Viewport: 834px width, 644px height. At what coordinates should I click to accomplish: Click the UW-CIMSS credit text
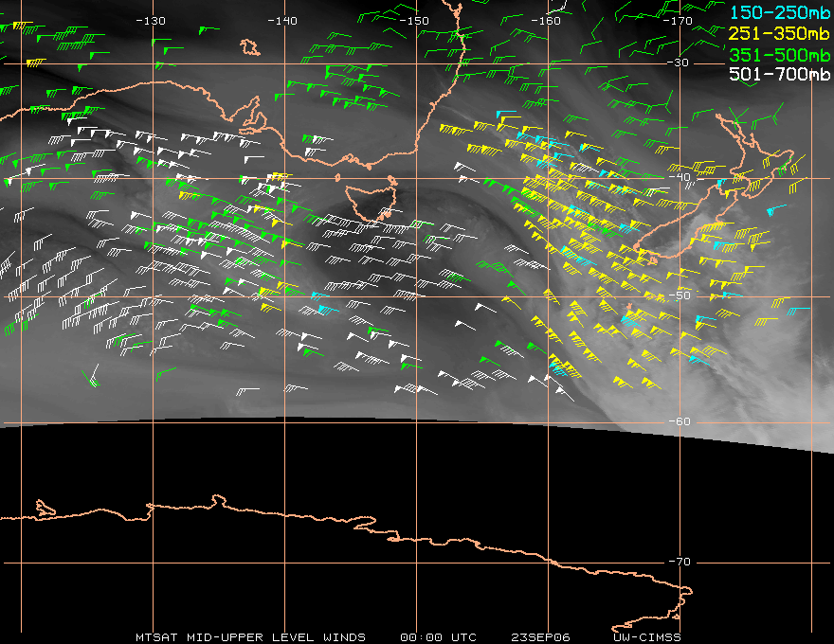[x=646, y=637]
